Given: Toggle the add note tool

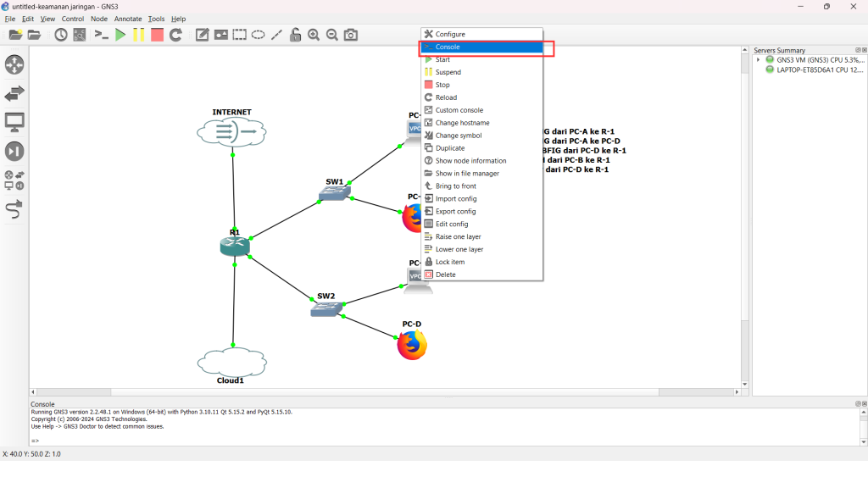Looking at the screenshot, I should coord(203,35).
